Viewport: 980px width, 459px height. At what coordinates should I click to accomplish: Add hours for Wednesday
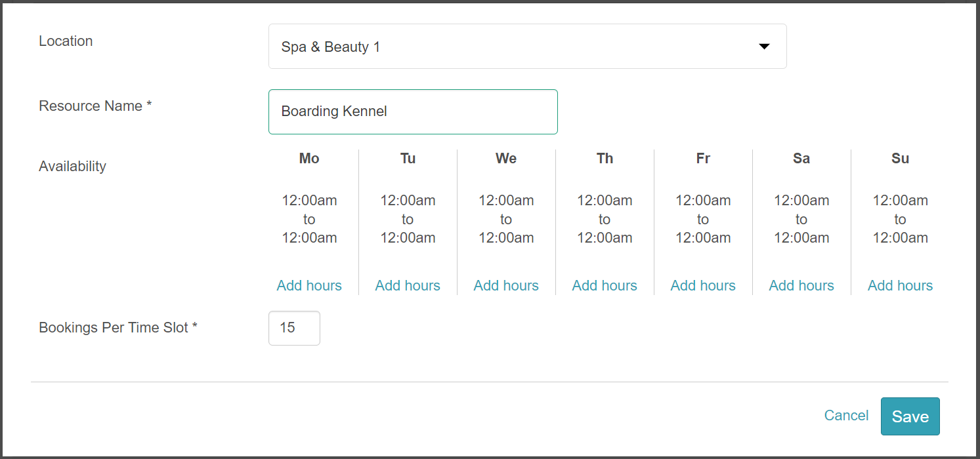(x=506, y=286)
